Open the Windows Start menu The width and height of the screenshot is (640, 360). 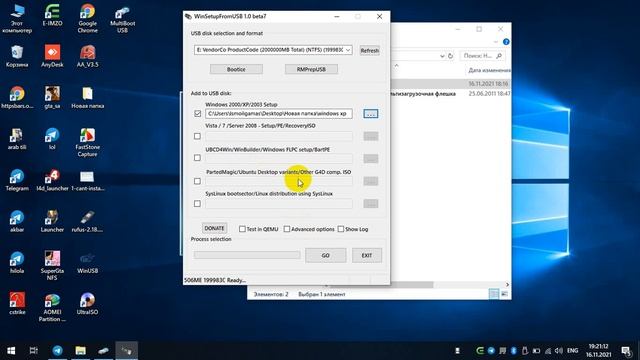coord(11,351)
